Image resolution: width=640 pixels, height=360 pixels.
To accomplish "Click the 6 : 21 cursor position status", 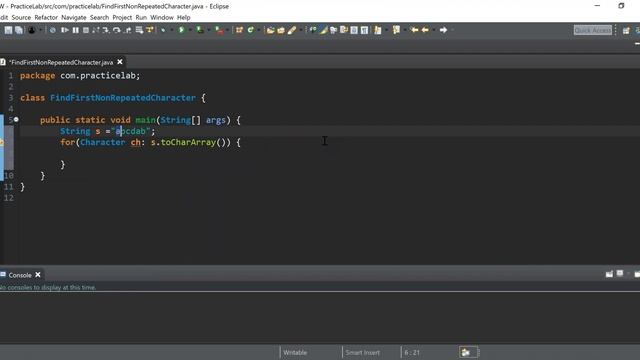I will coord(412,352).
